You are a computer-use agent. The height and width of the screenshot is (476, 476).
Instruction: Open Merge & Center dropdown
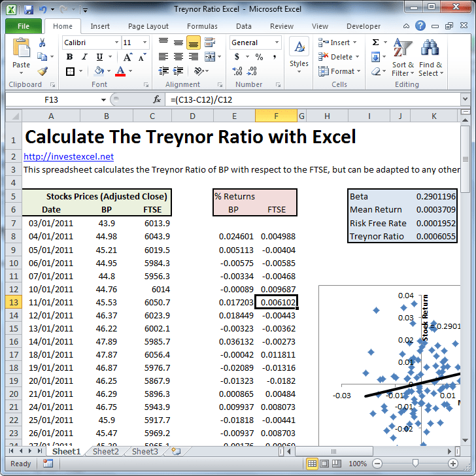220,57
